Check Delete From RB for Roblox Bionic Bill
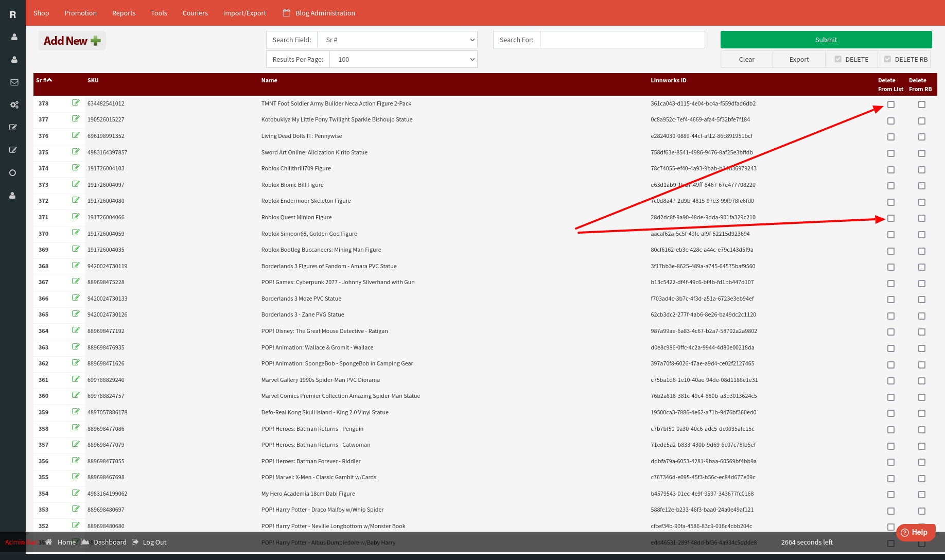The image size is (945, 560). click(922, 186)
